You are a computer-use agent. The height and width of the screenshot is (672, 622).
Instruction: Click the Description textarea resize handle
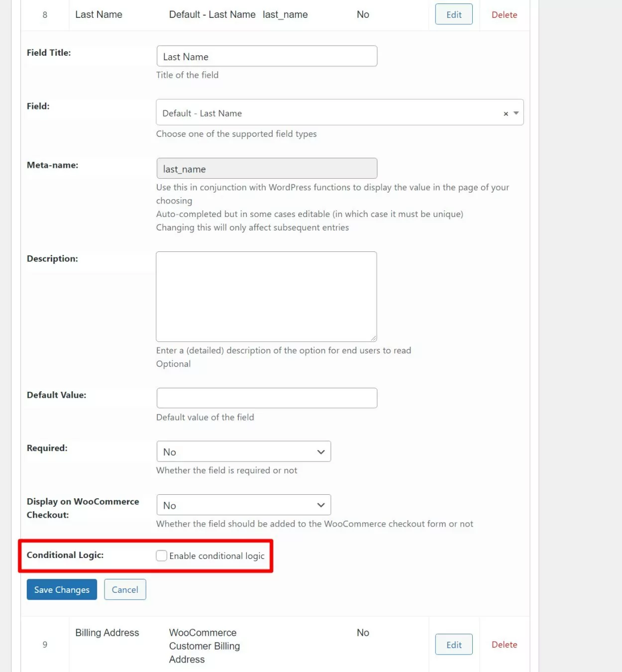pos(373,338)
